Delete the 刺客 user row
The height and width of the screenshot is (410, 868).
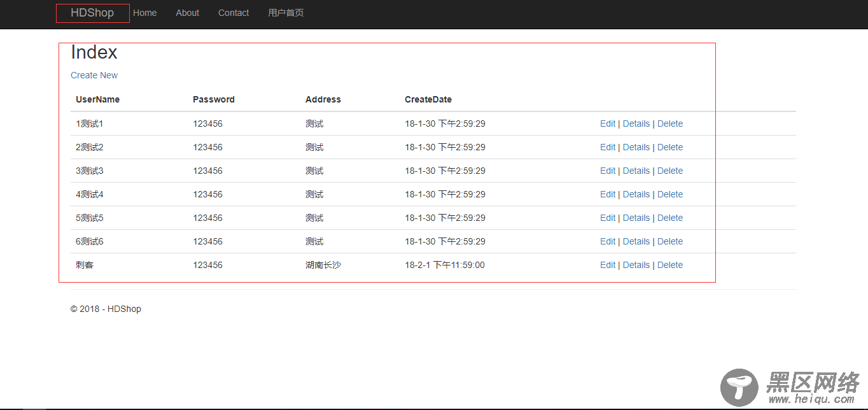pos(670,265)
